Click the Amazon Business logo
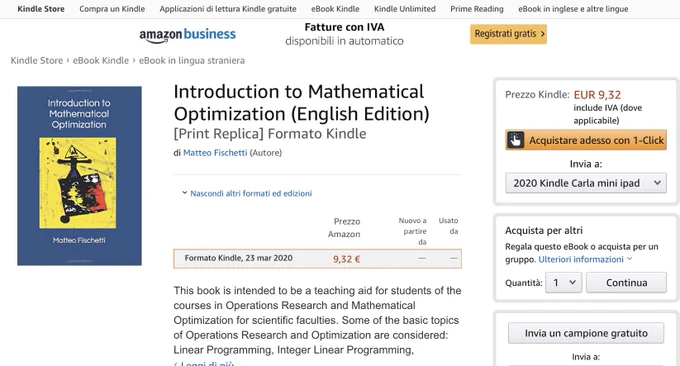 coord(187,35)
